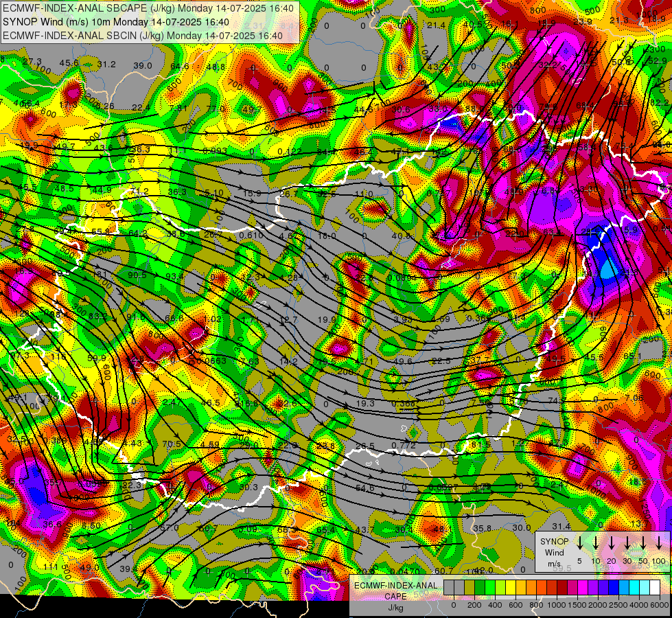Image resolution: width=672 pixels, height=618 pixels.
Task: Click the map value '39.0'
Action: click(143, 66)
